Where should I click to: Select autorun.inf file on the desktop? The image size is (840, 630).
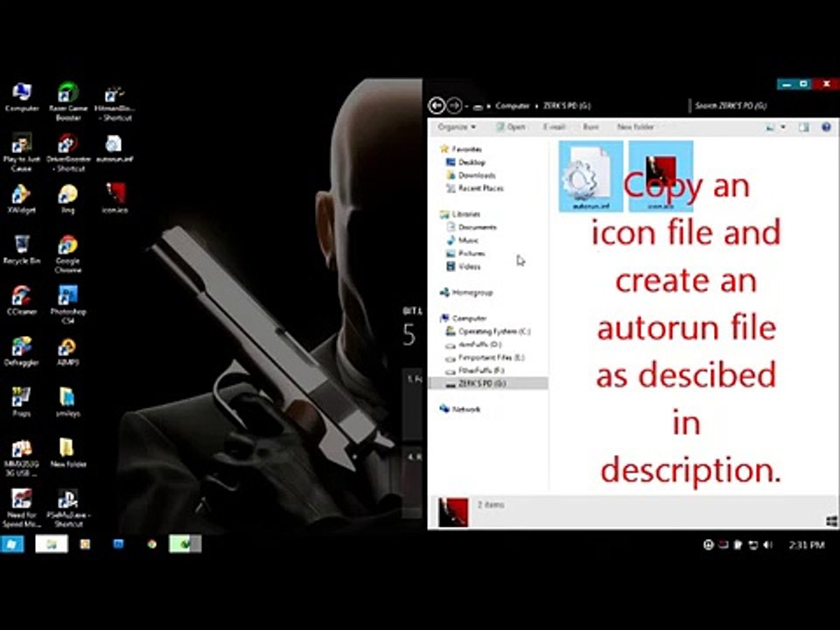(114, 148)
